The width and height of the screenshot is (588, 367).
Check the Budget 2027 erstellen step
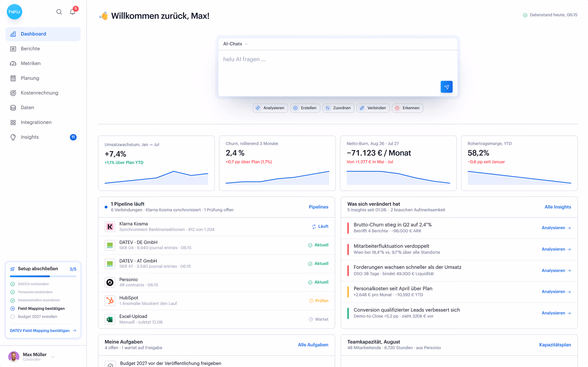coord(34,317)
